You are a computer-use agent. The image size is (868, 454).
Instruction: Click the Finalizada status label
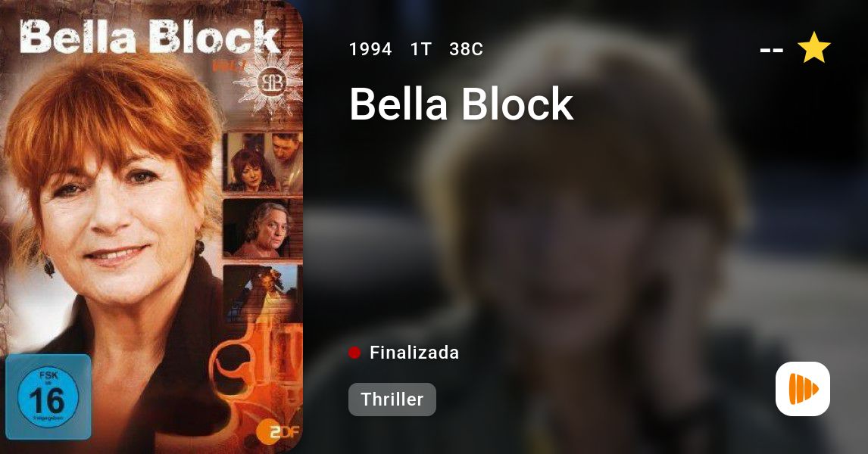point(414,353)
